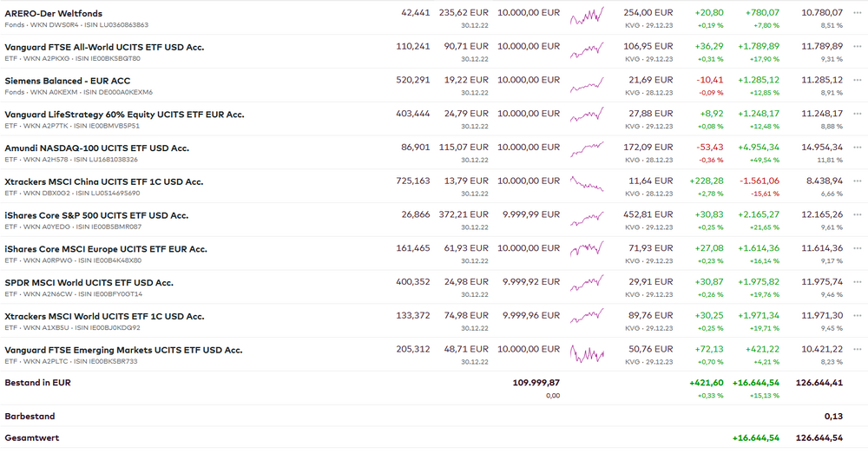Open row menu for Vanguard FTSE Emerging Markets

(858, 350)
